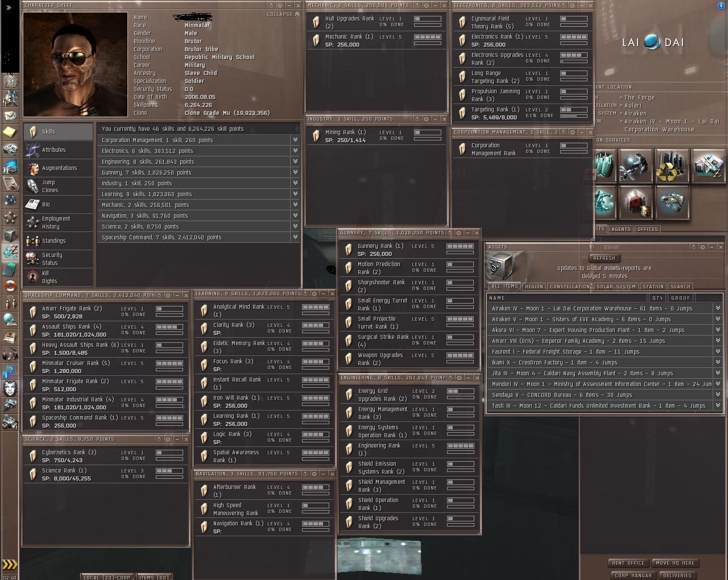Open the star map icon in sidebar
This screenshot has width=728, height=580.
10,201
